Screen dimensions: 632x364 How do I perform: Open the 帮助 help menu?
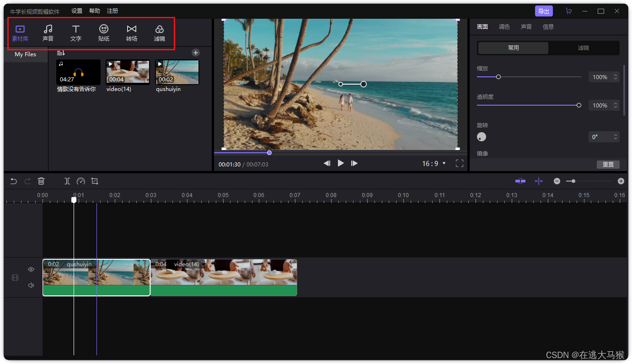tap(95, 11)
